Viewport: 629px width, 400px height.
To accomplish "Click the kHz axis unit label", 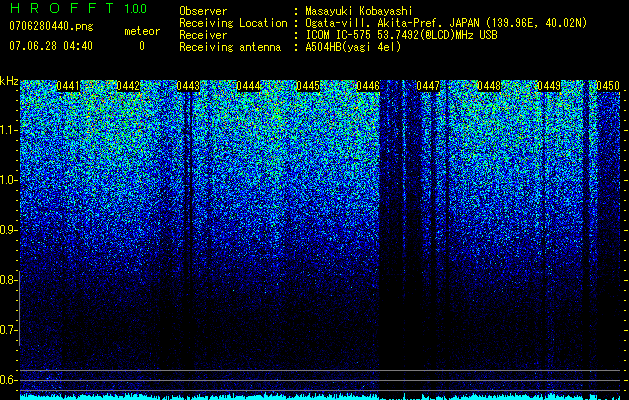I will (x=9, y=81).
